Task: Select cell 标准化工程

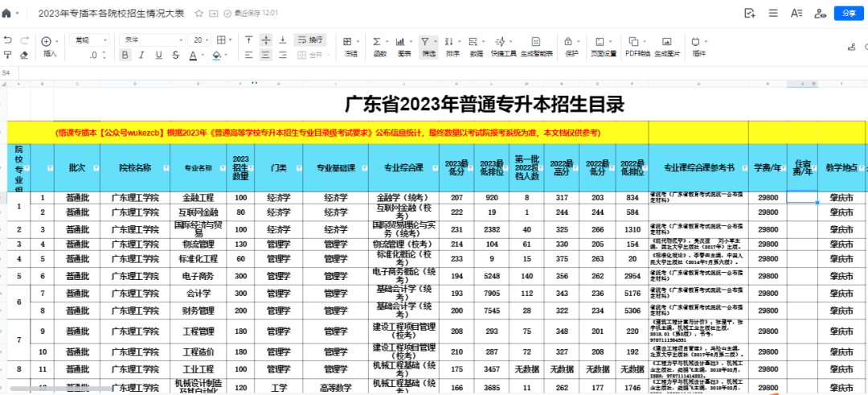Action: click(x=199, y=259)
